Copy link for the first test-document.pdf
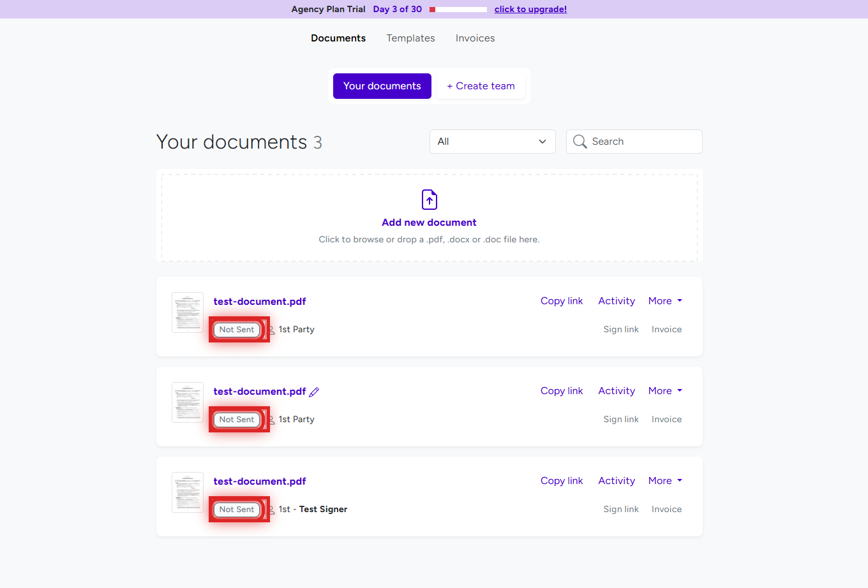The width and height of the screenshot is (868, 588). pyautogui.click(x=562, y=300)
